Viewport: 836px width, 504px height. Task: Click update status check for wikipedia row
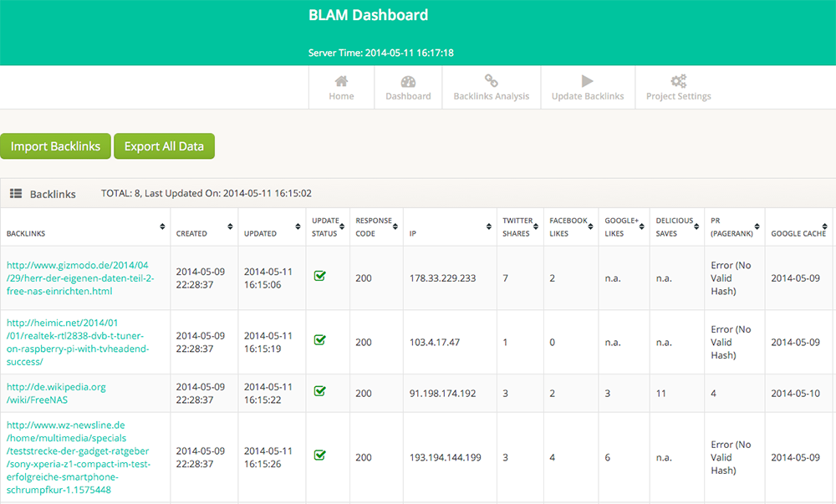point(320,390)
